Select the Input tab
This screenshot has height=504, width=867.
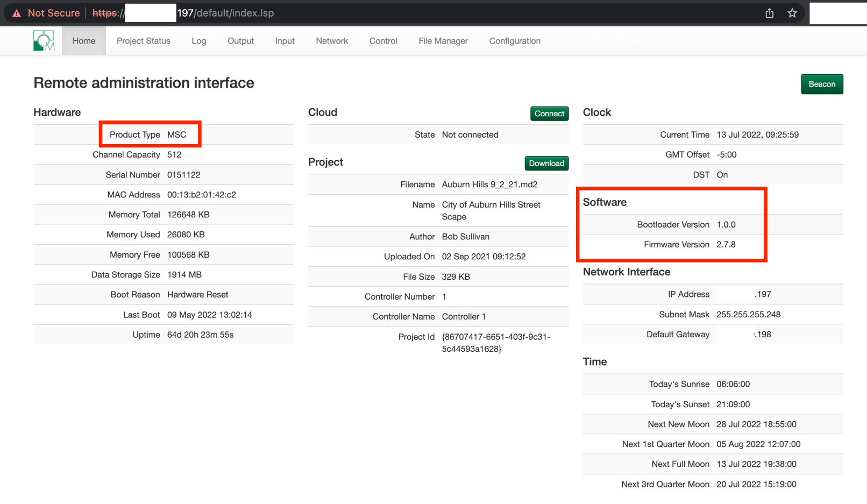pyautogui.click(x=285, y=41)
